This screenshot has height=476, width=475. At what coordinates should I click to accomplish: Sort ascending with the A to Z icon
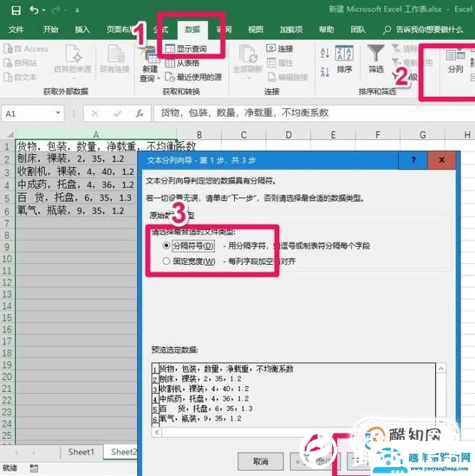pyautogui.click(x=325, y=53)
